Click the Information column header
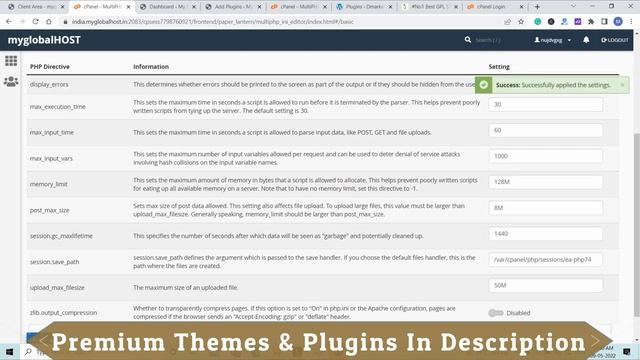This screenshot has width=640, height=360. (x=151, y=67)
